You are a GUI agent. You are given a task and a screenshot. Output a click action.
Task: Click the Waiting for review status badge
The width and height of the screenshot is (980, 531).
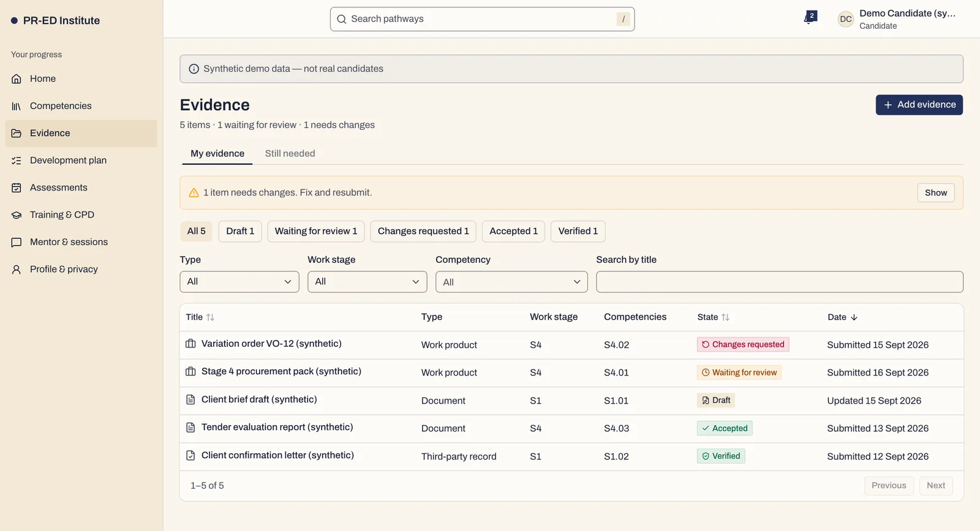coord(739,372)
